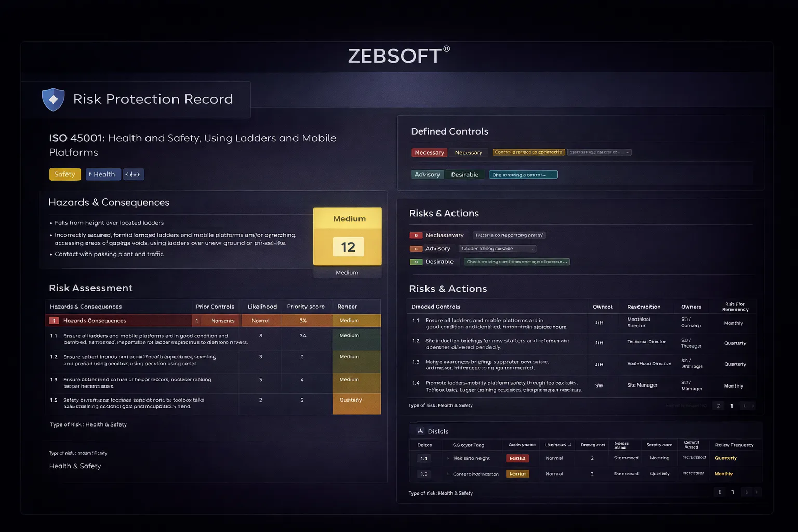Click the Medium rating cell in row 1.2 of Risk Assessment

click(x=356, y=362)
